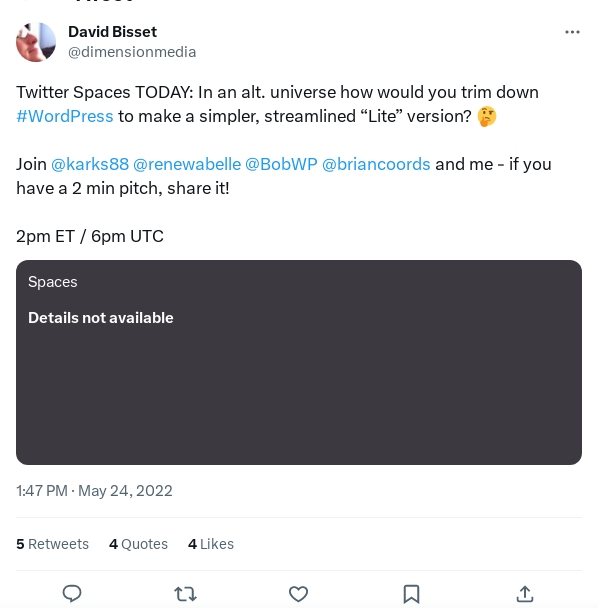Retweet using the retweet arrows icon

coord(185,594)
